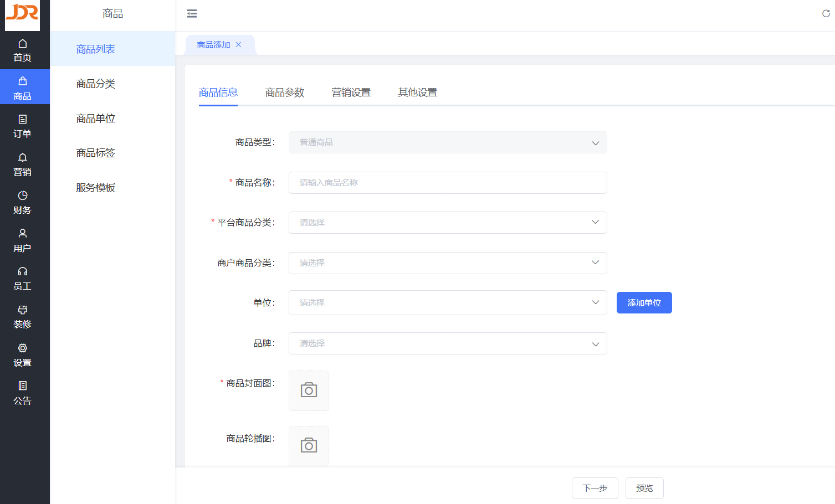Screen dimensions: 835x504
Task: Open the 营销 marketing bell icon
Action: tap(23, 157)
